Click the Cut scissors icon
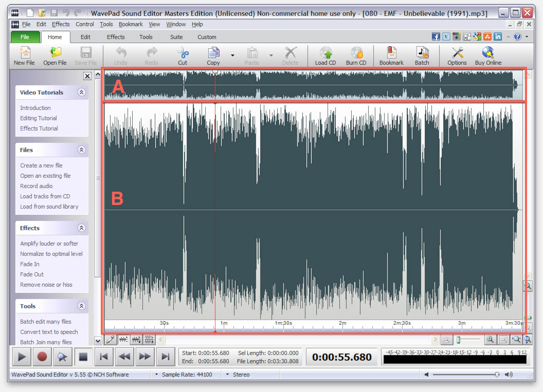 (183, 55)
